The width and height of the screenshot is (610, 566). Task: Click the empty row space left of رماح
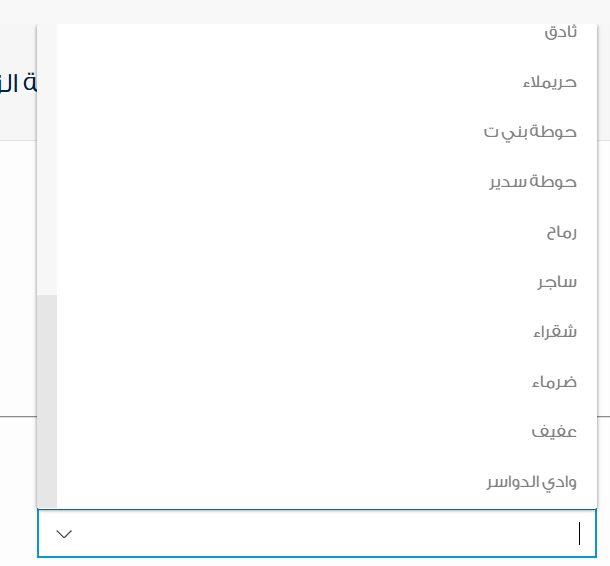click(x=300, y=232)
